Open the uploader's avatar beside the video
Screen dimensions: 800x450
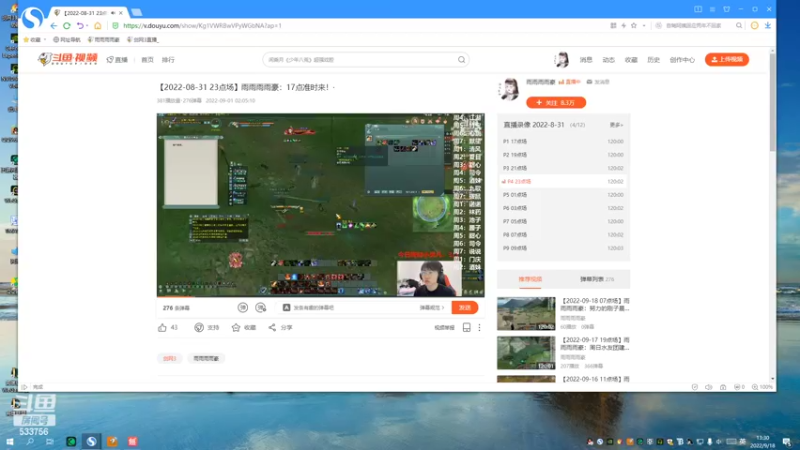click(509, 89)
